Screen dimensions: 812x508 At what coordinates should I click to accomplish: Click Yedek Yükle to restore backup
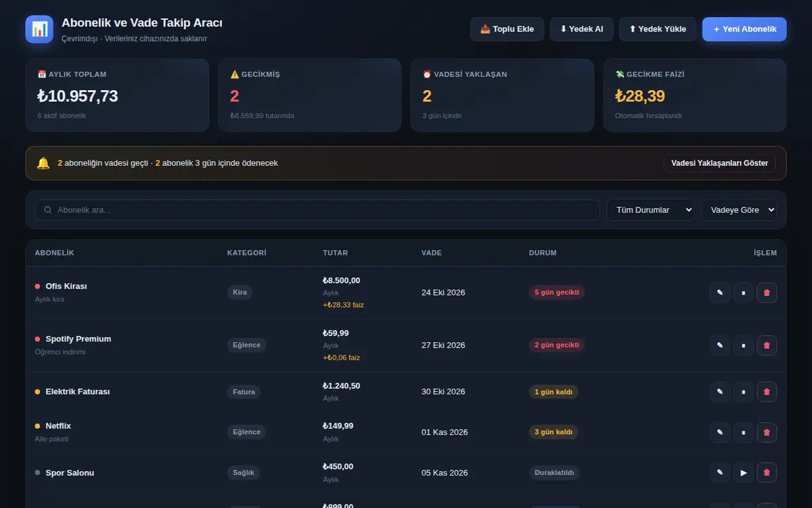coord(658,29)
